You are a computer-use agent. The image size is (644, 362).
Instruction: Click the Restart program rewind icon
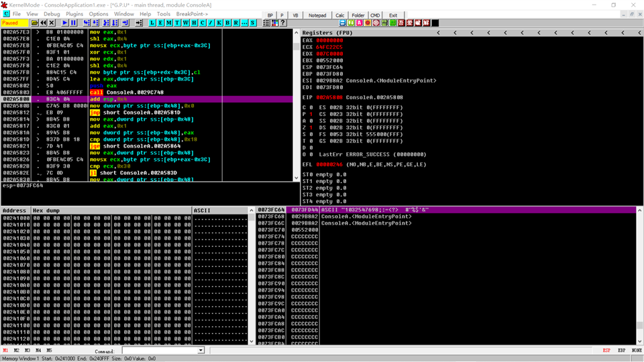[x=43, y=23]
